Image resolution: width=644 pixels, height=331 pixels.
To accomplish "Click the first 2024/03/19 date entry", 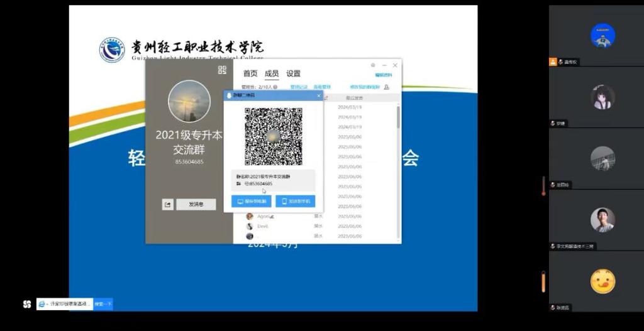I will 350,107.
